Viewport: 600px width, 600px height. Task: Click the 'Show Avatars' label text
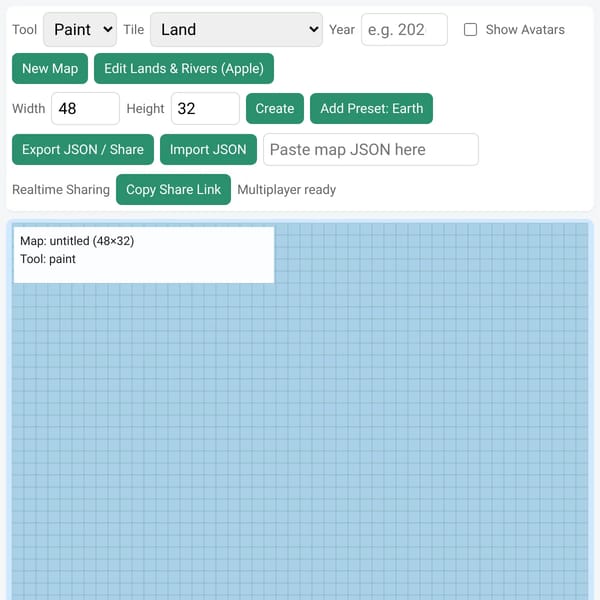(x=525, y=29)
